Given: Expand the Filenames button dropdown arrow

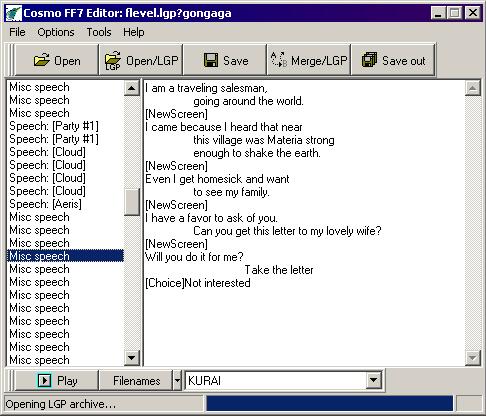Looking at the screenshot, I should 177,380.
